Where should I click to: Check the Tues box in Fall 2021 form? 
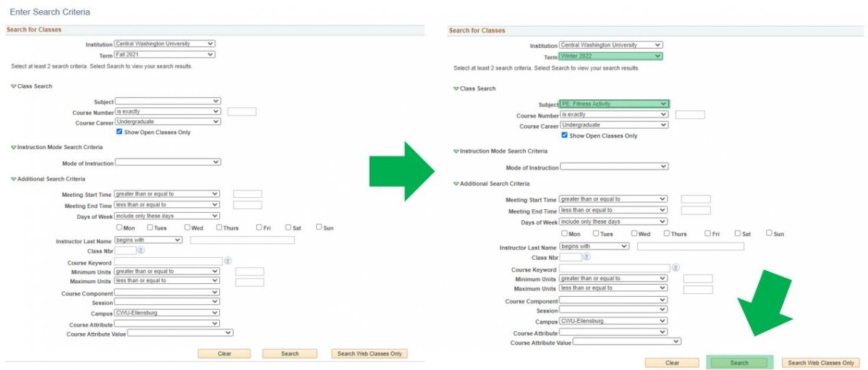pyautogui.click(x=150, y=227)
